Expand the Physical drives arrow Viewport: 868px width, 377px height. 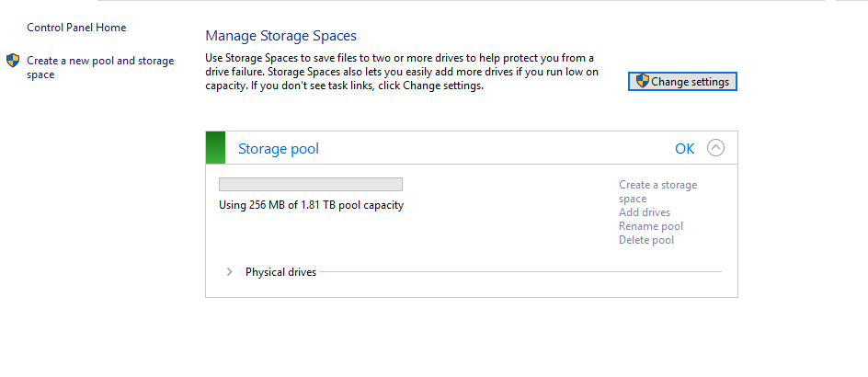click(229, 272)
